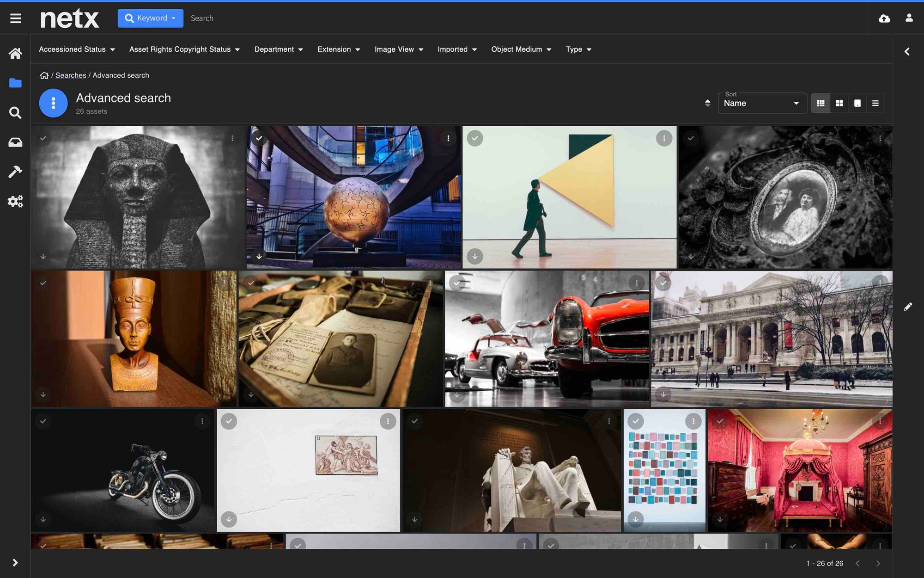Click the netx logo

(70, 18)
